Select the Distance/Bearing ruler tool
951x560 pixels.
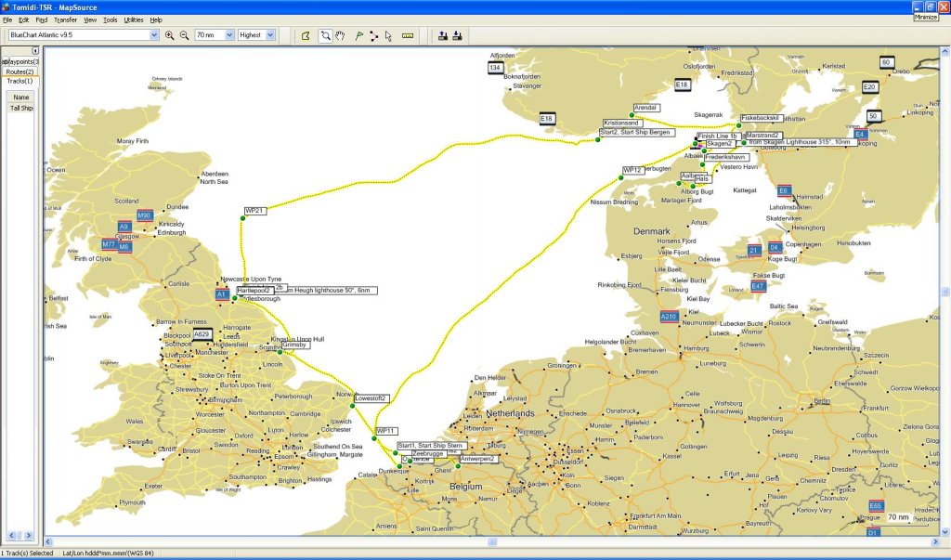(408, 36)
